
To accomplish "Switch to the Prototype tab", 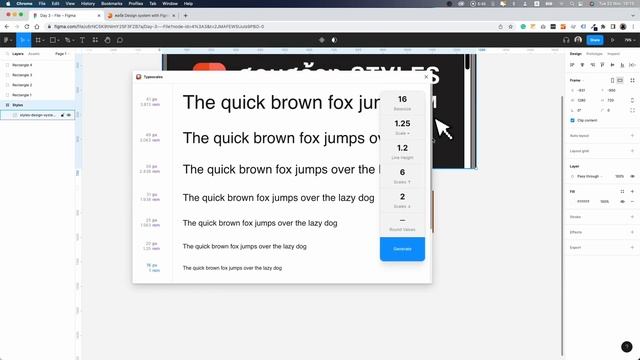I will (594, 54).
